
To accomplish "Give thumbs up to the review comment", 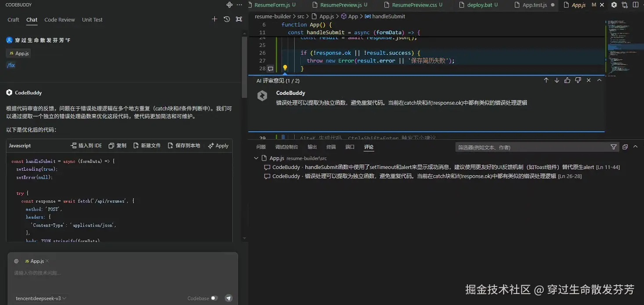I will 567,80.
